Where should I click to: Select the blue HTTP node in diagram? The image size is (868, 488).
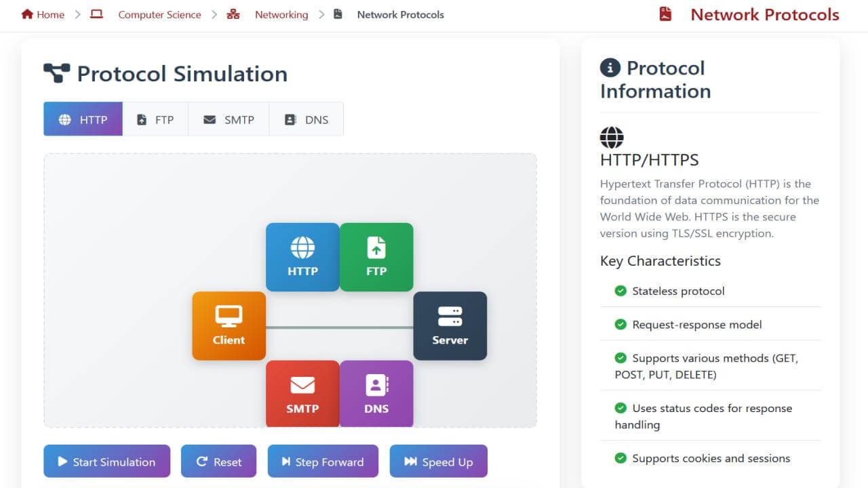click(x=302, y=257)
